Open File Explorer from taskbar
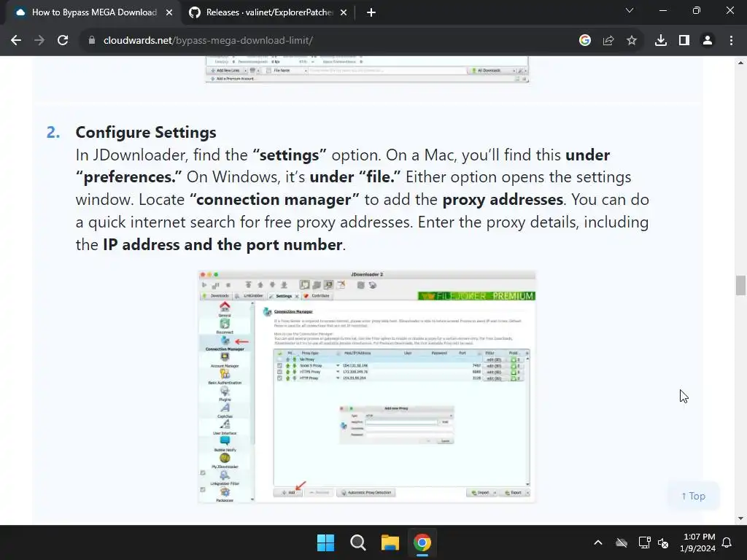 coord(390,542)
